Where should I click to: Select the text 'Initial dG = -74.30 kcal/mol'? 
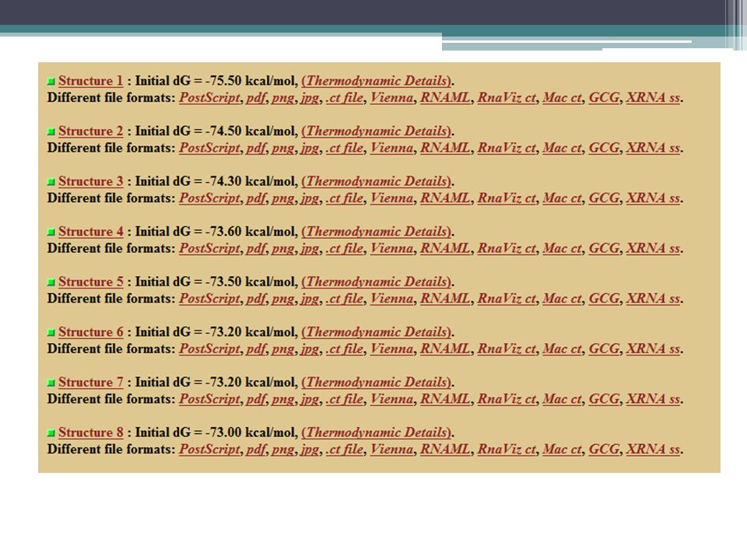[216, 181]
